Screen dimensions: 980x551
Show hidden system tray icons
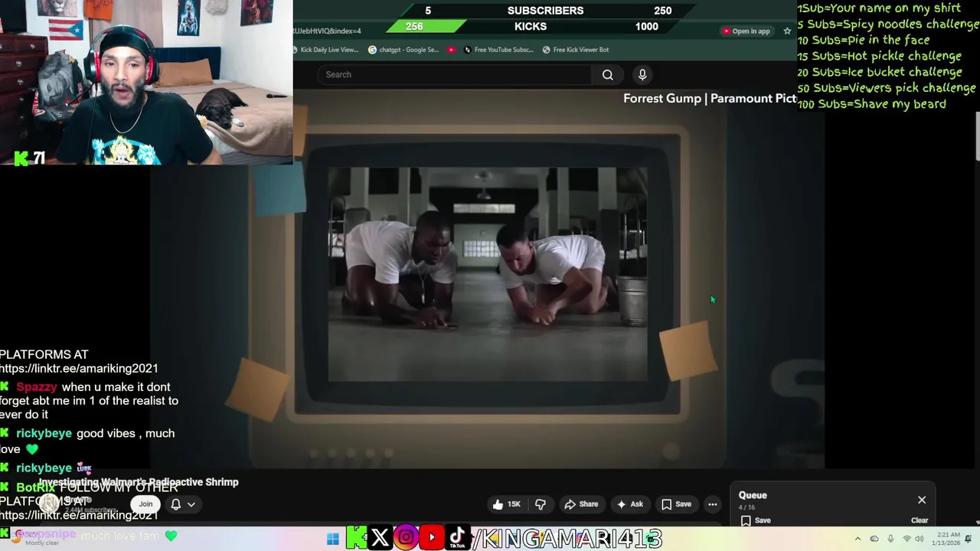pos(857,539)
